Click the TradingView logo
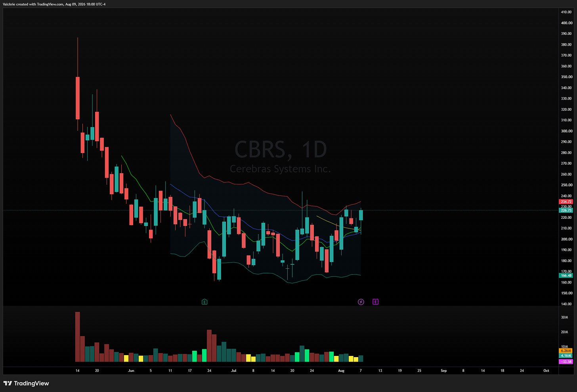This screenshot has height=392, width=577. (x=26, y=383)
